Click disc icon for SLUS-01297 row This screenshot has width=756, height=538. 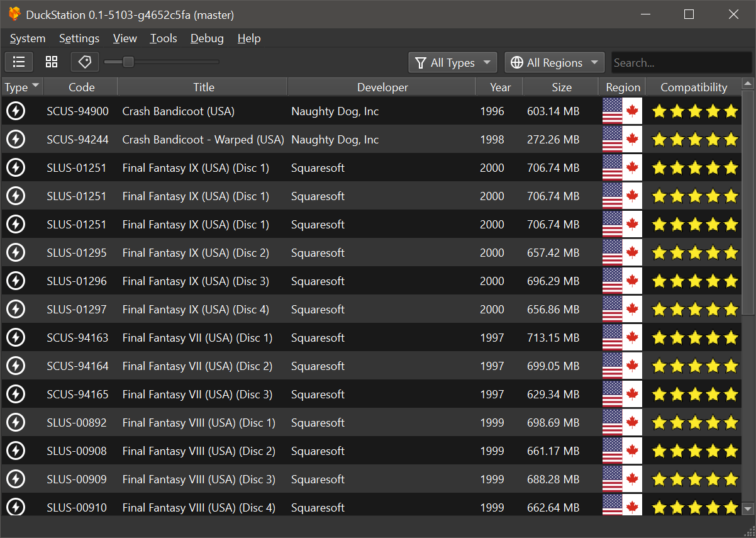click(x=16, y=310)
